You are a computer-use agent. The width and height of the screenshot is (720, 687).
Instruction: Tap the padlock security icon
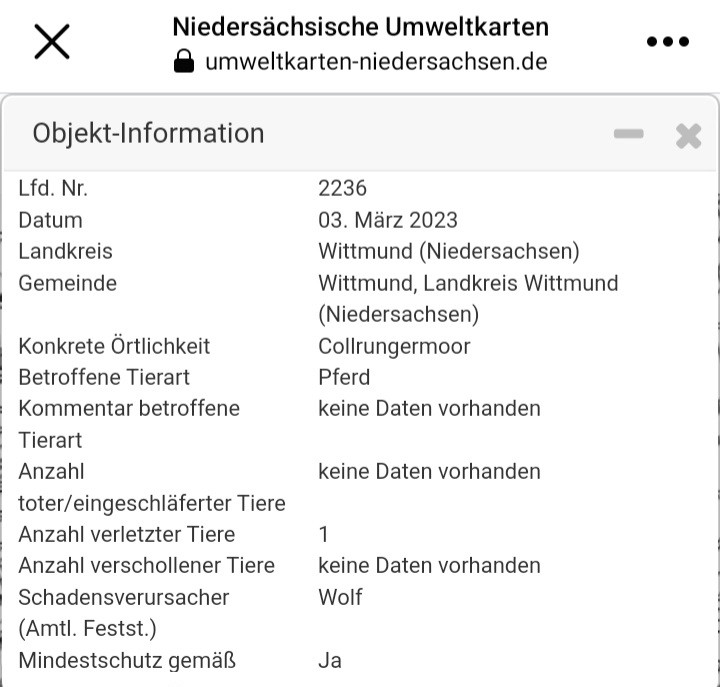point(184,61)
